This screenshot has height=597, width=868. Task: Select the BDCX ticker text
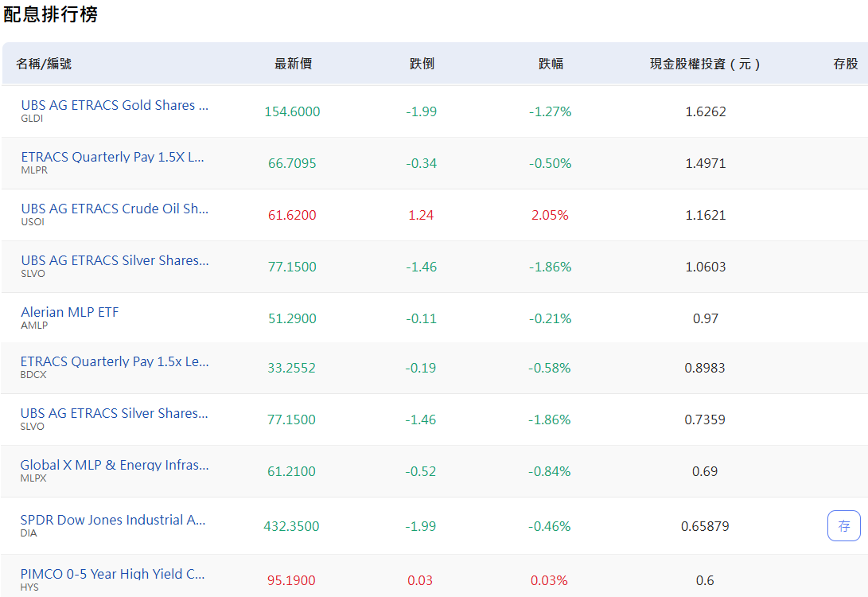33,375
